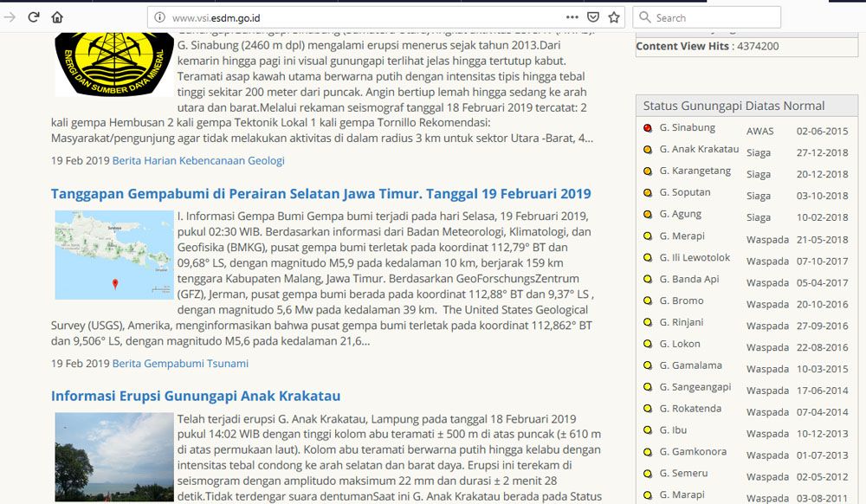Select G. Merapi in volcano status list
The height and width of the screenshot is (504, 866).
tap(682, 236)
